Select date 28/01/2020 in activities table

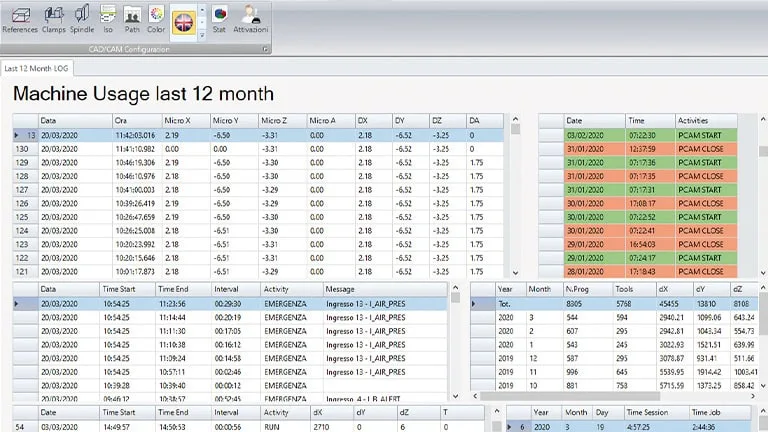pos(595,271)
